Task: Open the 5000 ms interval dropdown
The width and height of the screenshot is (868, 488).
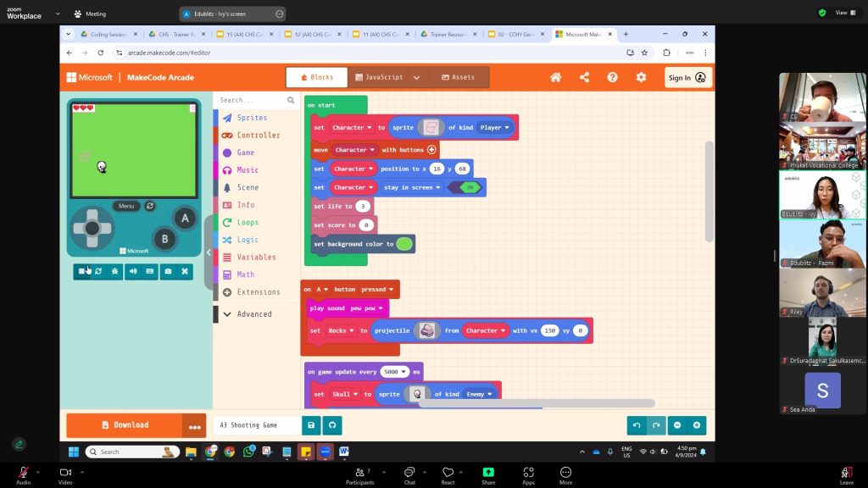Action: pyautogui.click(x=394, y=372)
